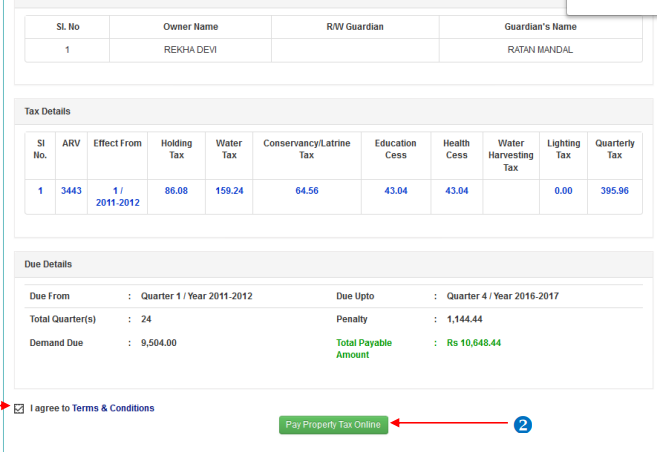This screenshot has width=657, height=452.
Task: Click the Holding Tax value 86.08
Action: point(176,190)
